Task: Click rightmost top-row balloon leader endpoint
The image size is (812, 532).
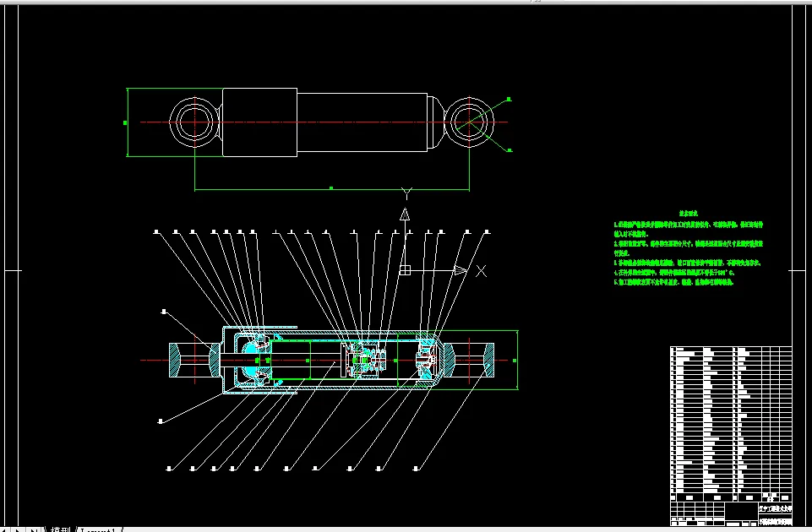Action: tap(487, 232)
